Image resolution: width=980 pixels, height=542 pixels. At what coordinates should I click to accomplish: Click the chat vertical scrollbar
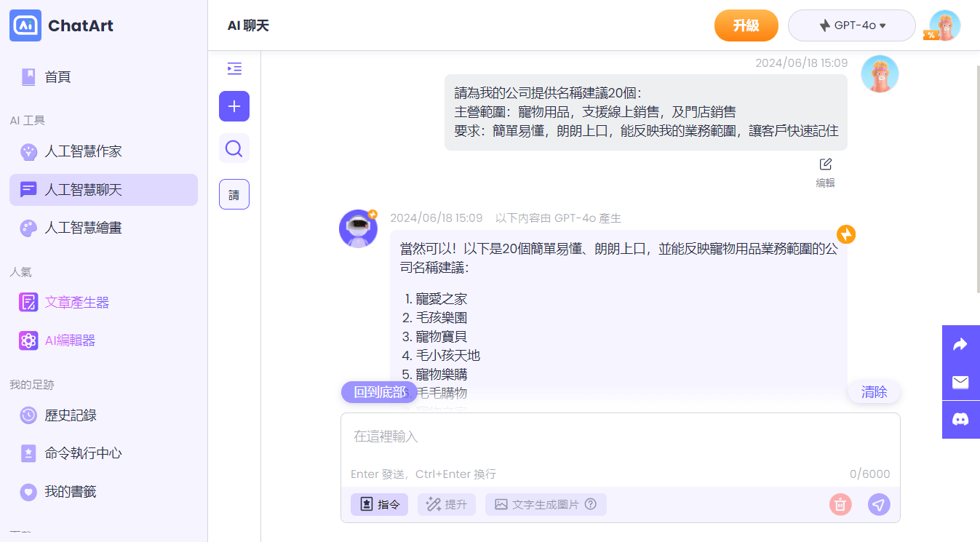pos(977,179)
